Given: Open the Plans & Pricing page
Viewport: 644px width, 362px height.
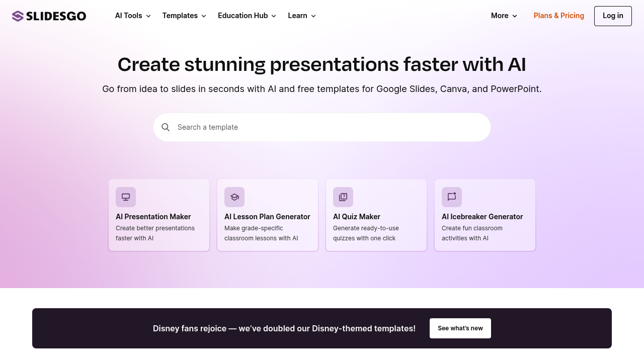Looking at the screenshot, I should pyautogui.click(x=558, y=16).
